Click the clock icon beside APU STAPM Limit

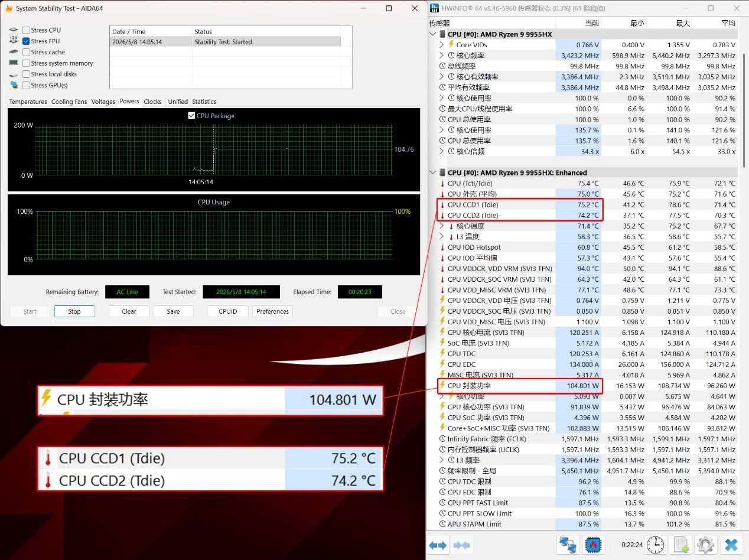(442, 524)
